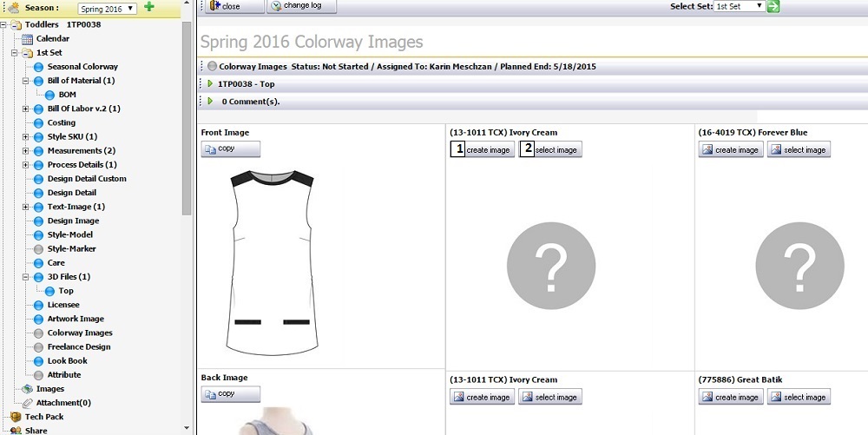Click the paperclip icon beside Attachment(0)
The image size is (868, 435).
tap(27, 404)
